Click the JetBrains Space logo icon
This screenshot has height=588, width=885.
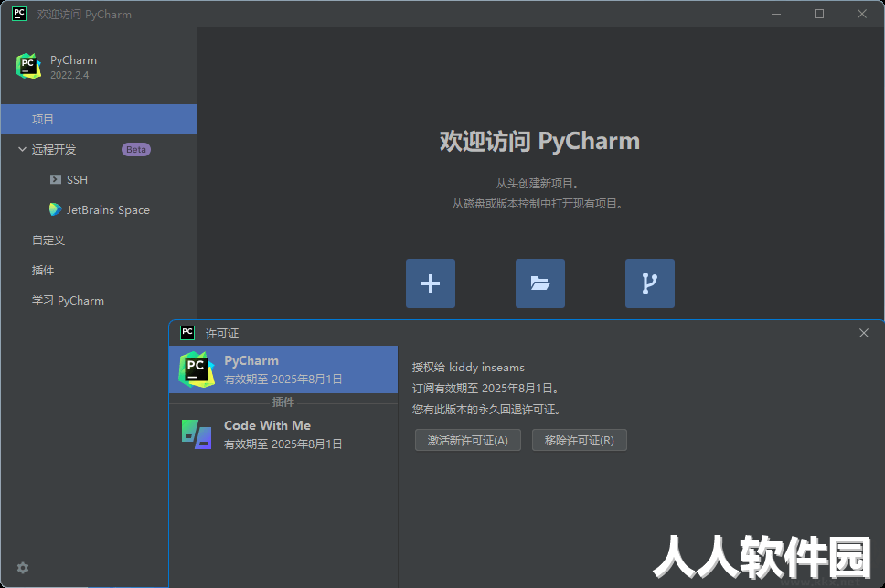[x=55, y=209]
